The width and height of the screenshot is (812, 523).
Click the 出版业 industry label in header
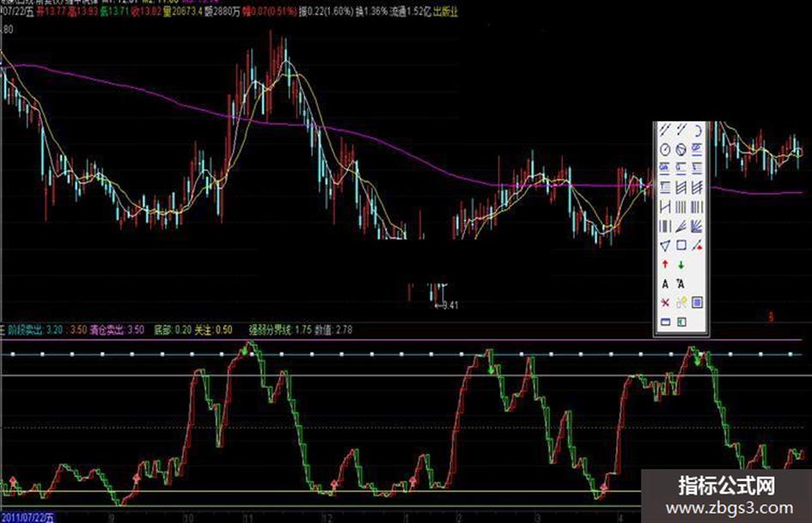tap(445, 11)
